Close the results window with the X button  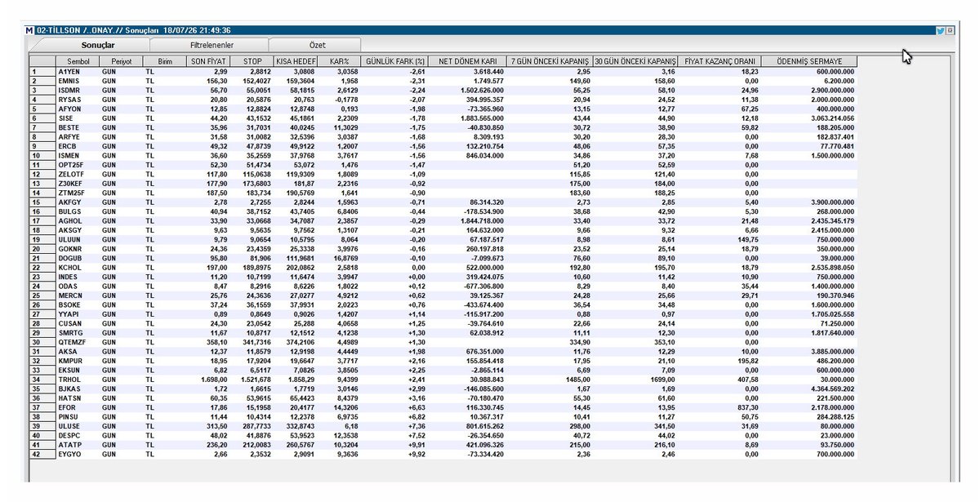[x=951, y=30]
